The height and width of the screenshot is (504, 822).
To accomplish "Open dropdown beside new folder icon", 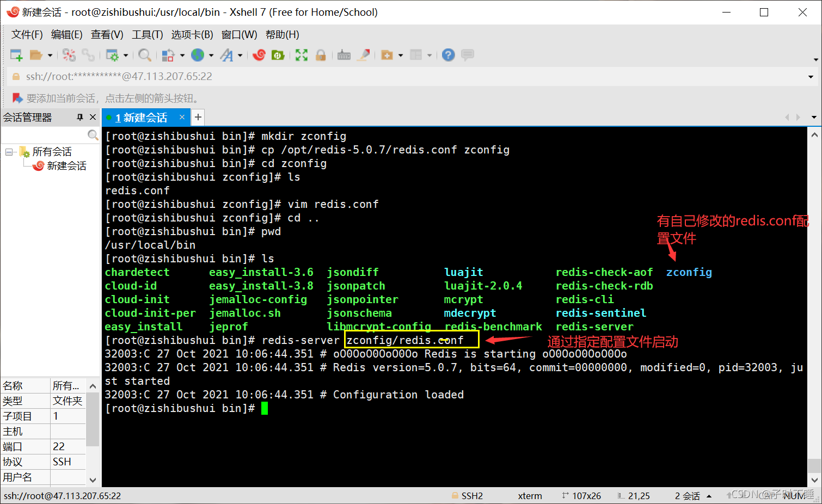I will pos(401,55).
